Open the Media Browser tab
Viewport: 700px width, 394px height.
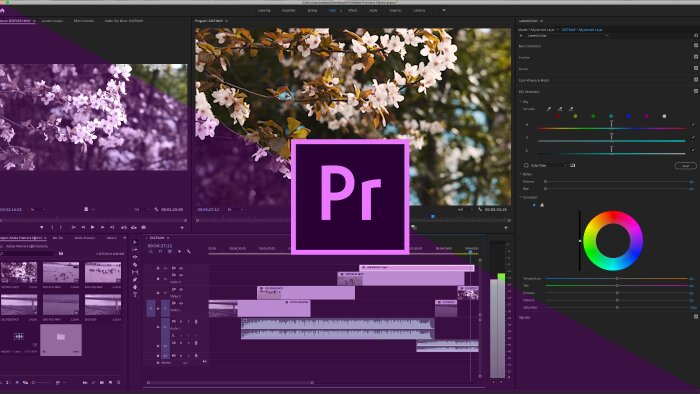(x=84, y=238)
